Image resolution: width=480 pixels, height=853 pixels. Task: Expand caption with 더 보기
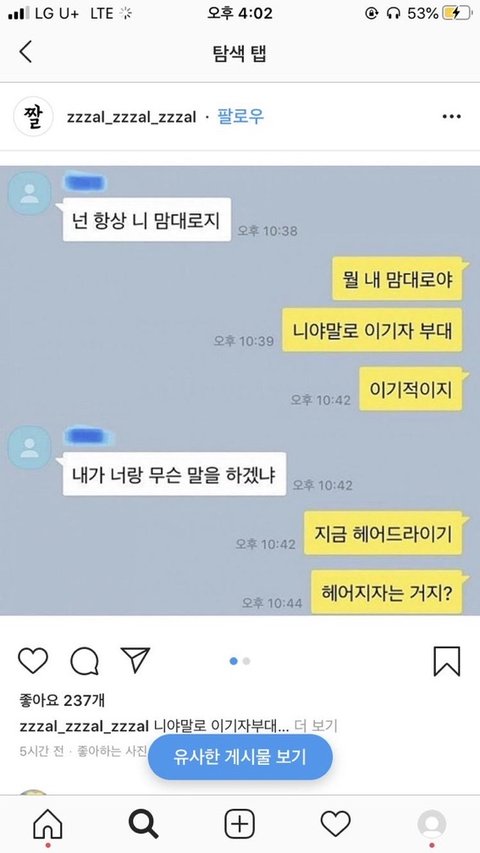click(x=316, y=726)
